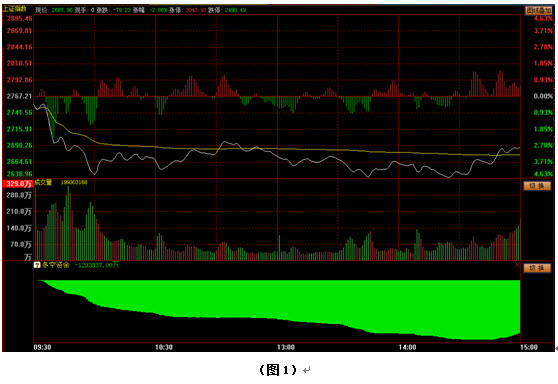Click the 2767.21 baseline price label
Screen dimensions: 558x384
coord(20,96)
